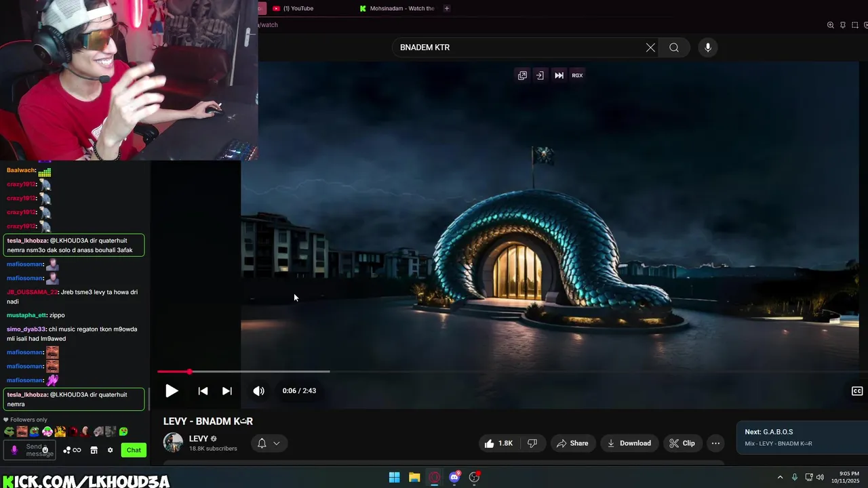Open the Kick chat shop icon
868x488 pixels.
(x=94, y=450)
